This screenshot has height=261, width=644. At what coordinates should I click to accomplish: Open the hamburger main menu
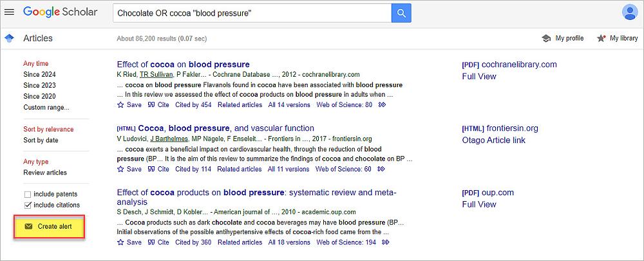[9, 12]
